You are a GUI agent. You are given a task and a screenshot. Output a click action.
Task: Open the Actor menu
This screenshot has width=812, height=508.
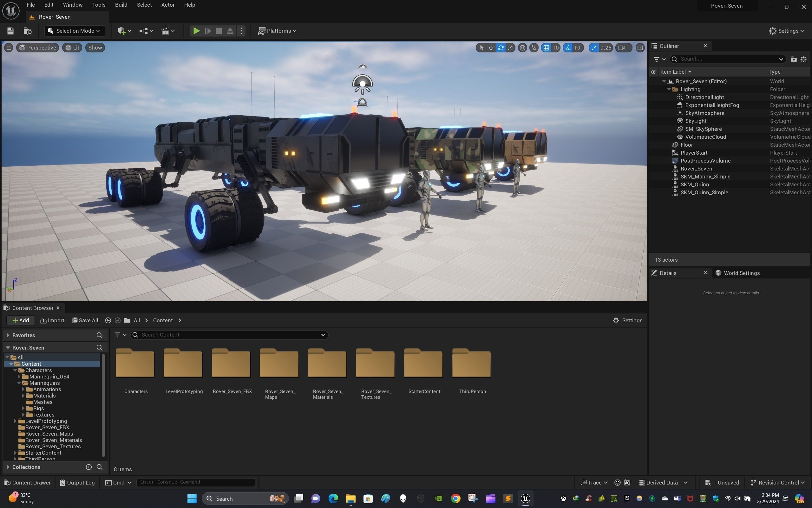point(168,5)
